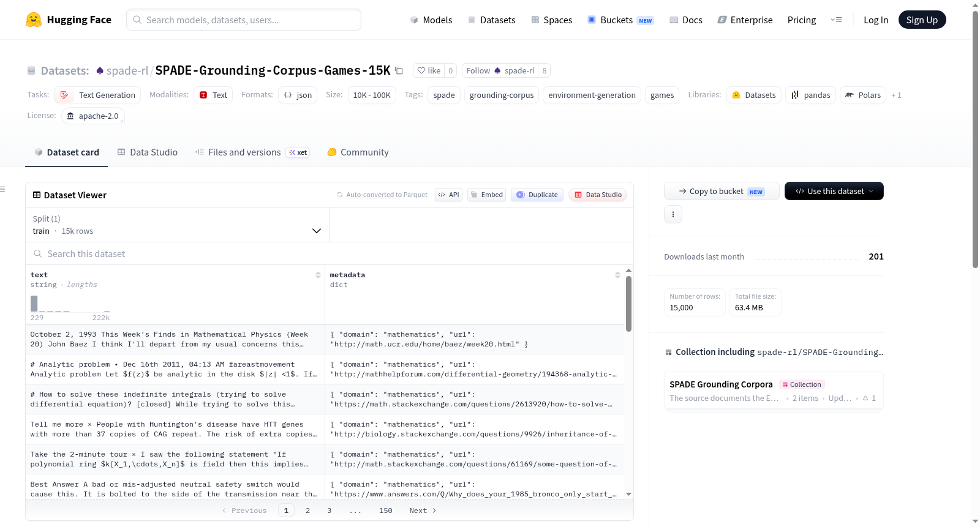Toggle the left sidebar menu icon

tap(3, 189)
